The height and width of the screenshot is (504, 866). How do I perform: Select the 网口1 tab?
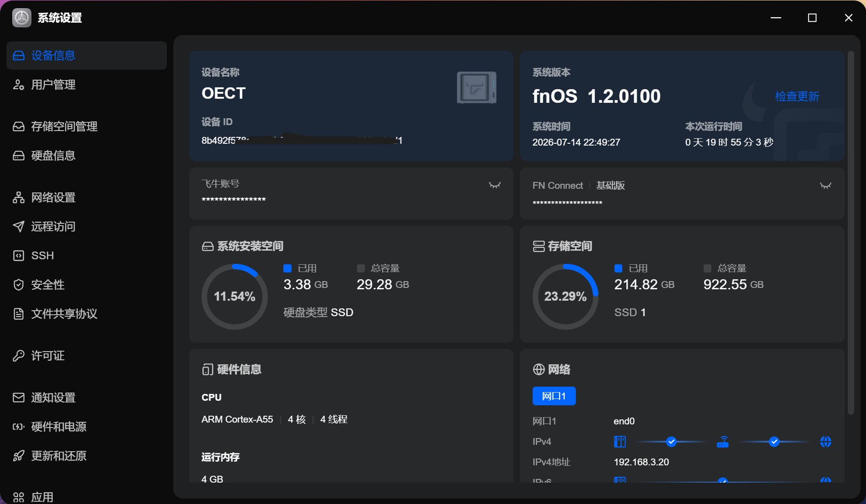(x=554, y=396)
